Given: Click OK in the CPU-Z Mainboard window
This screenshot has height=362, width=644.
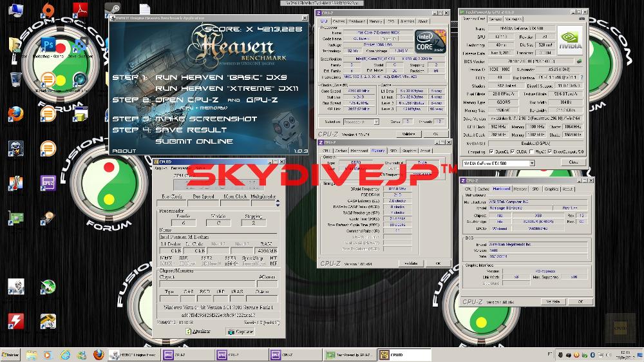Looking at the screenshot, I should 580,301.
